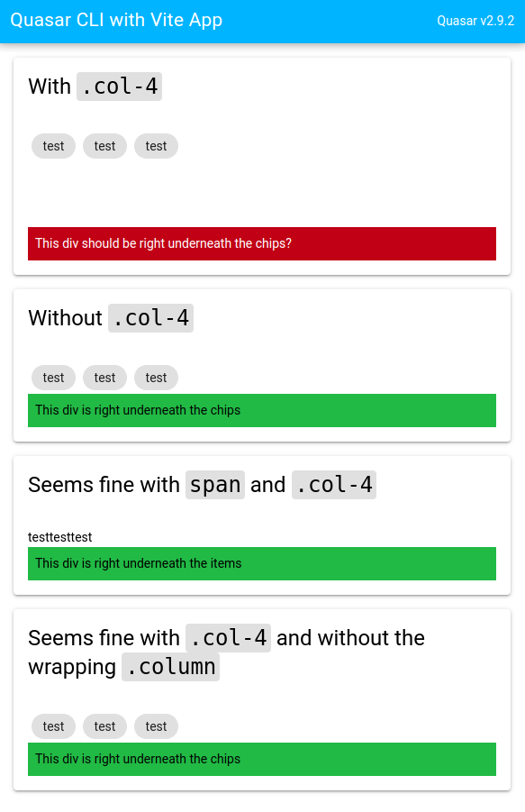Click the Without .col-4 heading text
The image size is (525, 812).
click(65, 317)
